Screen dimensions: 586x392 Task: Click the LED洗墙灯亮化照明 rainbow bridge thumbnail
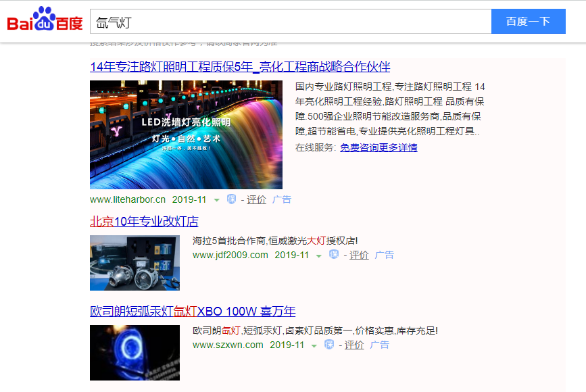point(186,134)
